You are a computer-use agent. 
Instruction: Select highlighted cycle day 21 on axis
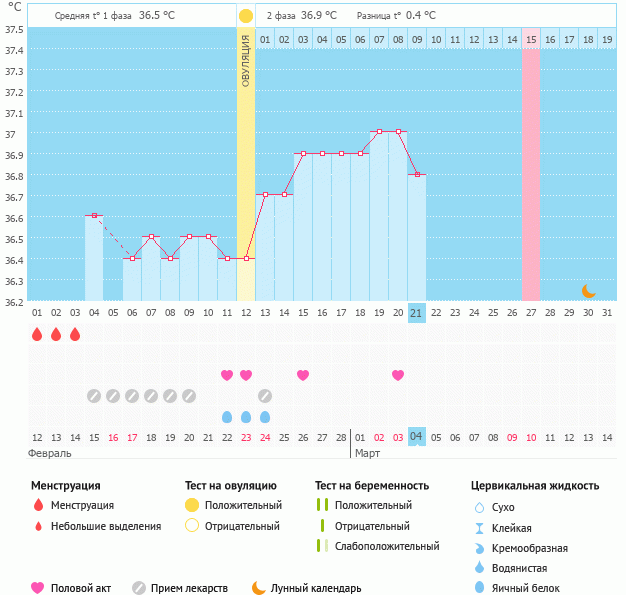pyautogui.click(x=417, y=312)
